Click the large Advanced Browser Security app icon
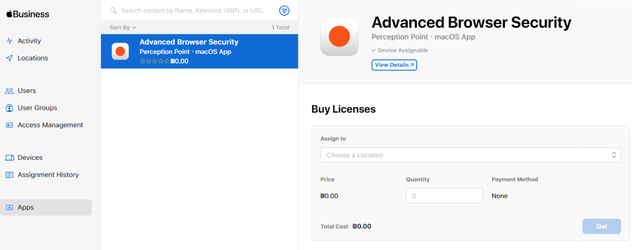Image resolution: width=644 pixels, height=250 pixels. (339, 36)
